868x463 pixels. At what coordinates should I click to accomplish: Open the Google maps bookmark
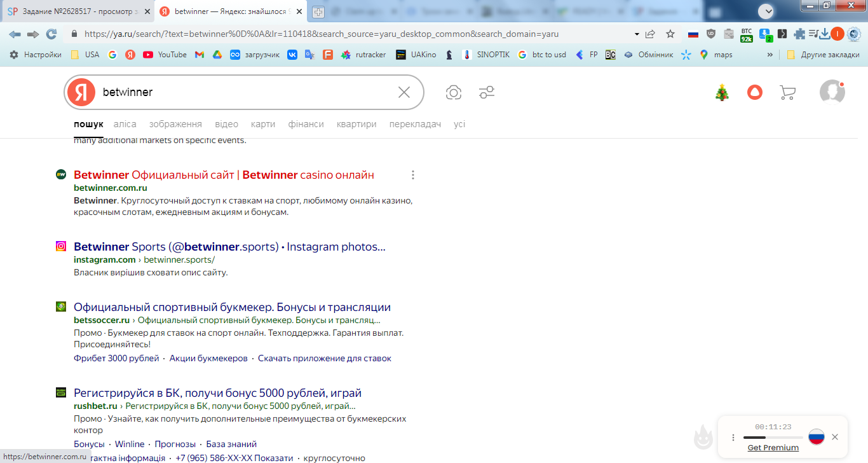click(x=715, y=55)
